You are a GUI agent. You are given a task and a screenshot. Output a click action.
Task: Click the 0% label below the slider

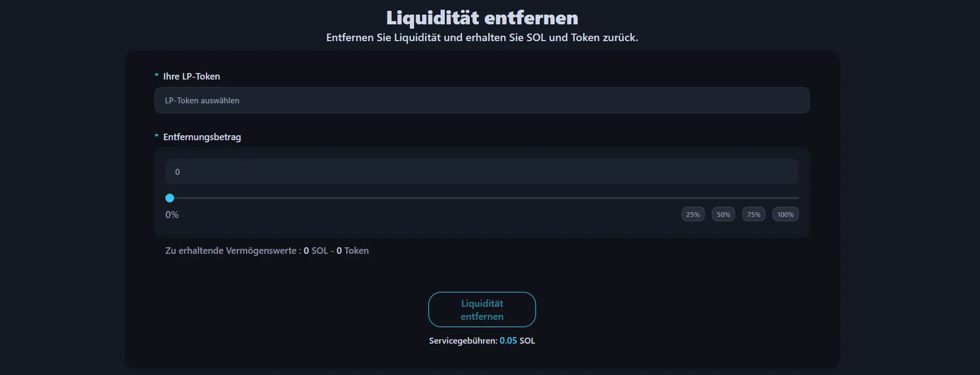(171, 214)
